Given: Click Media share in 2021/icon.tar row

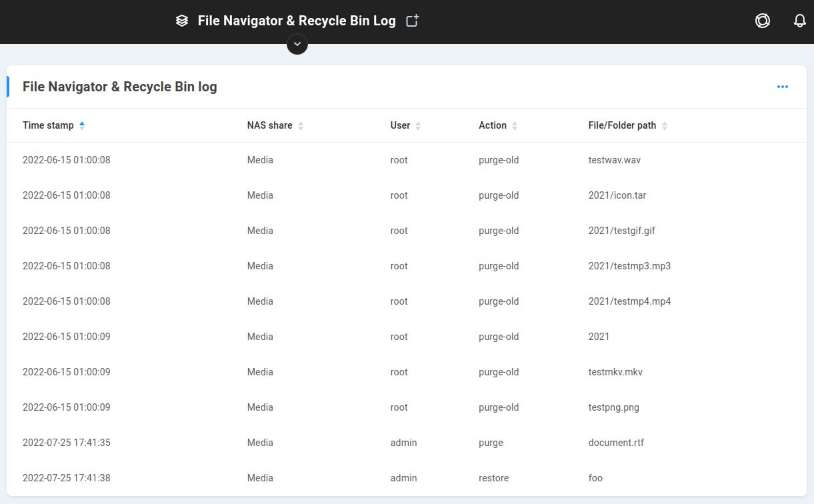Looking at the screenshot, I should point(260,195).
